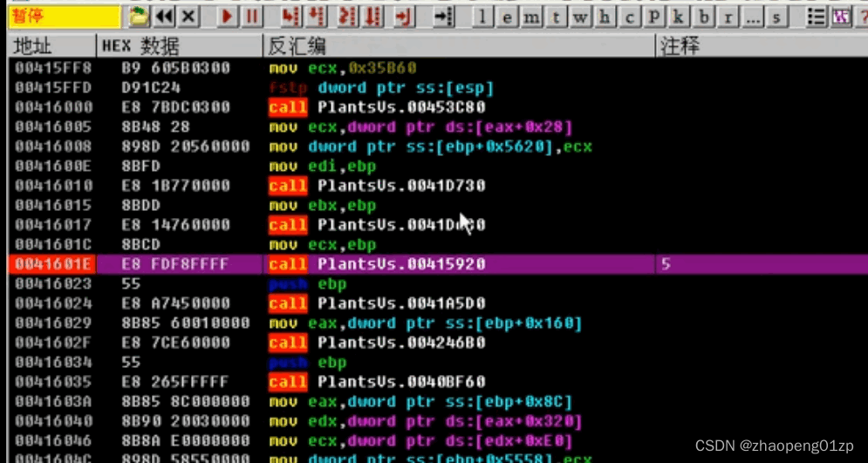Screen dimensions: 868x463
Task: Select the call PlantsVs.00453C80 line
Action: click(x=377, y=106)
